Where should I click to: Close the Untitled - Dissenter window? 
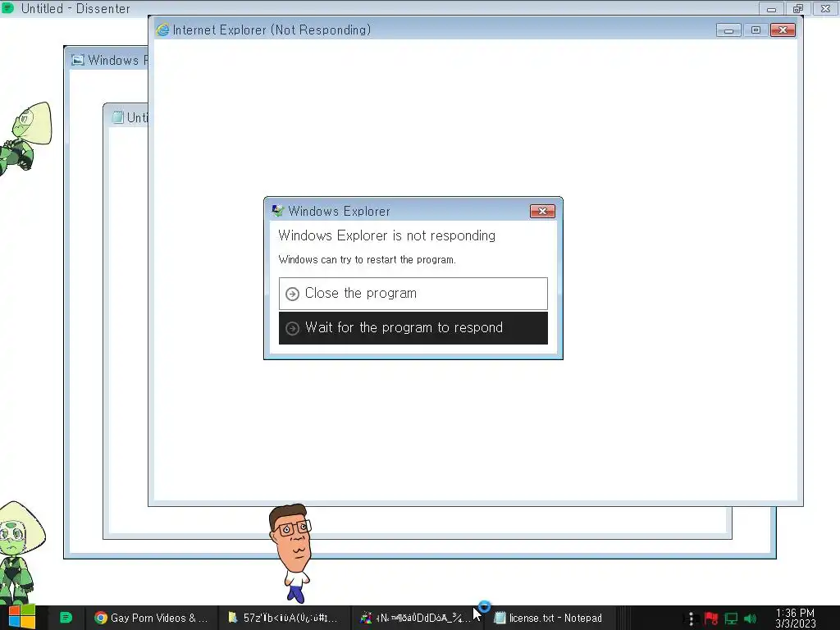[825, 9]
